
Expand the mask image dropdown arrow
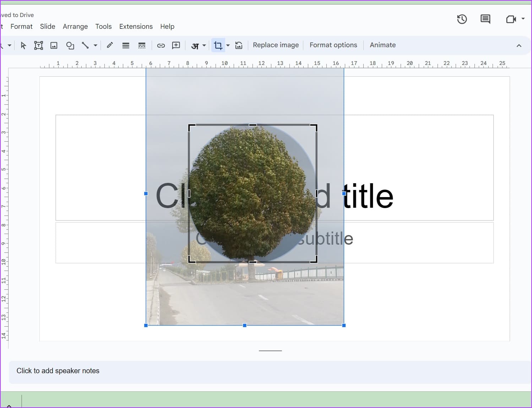coord(228,45)
